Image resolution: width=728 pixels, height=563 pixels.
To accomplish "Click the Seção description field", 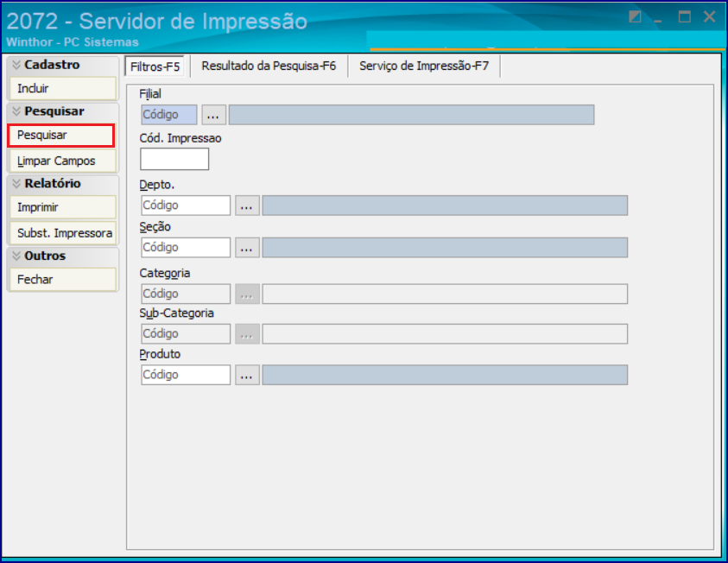I will pyautogui.click(x=445, y=247).
